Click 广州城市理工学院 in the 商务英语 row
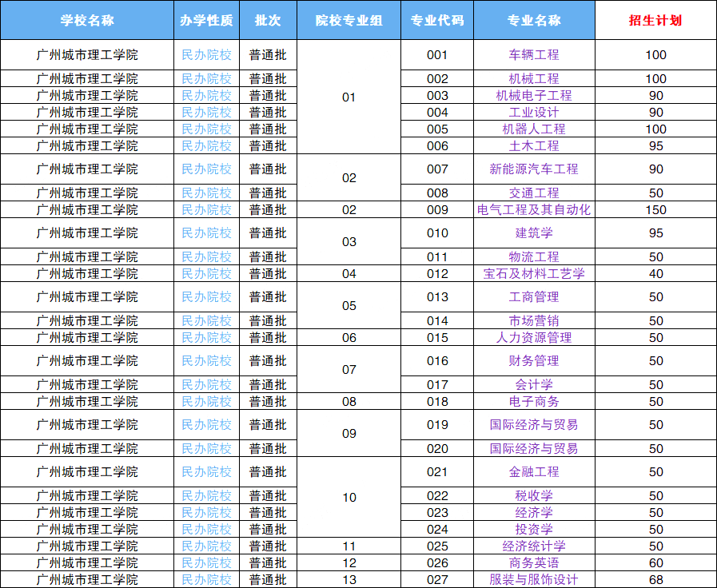Image resolution: width=717 pixels, height=588 pixels. pyautogui.click(x=87, y=563)
